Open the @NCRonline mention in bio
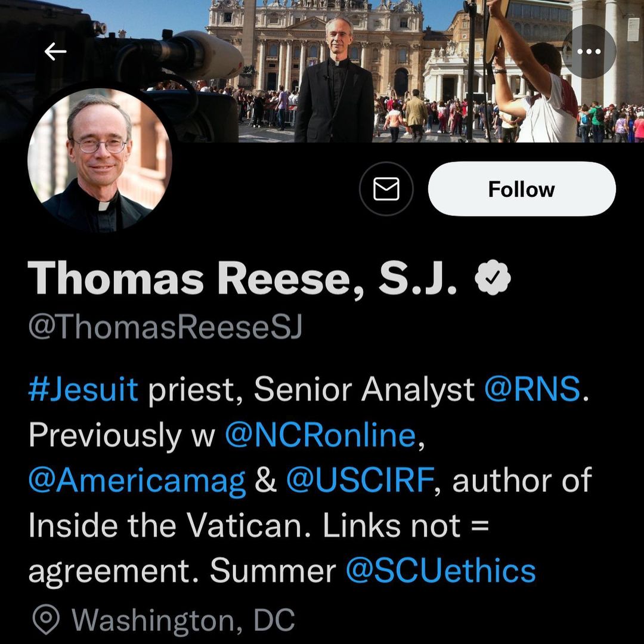 pos(320,435)
